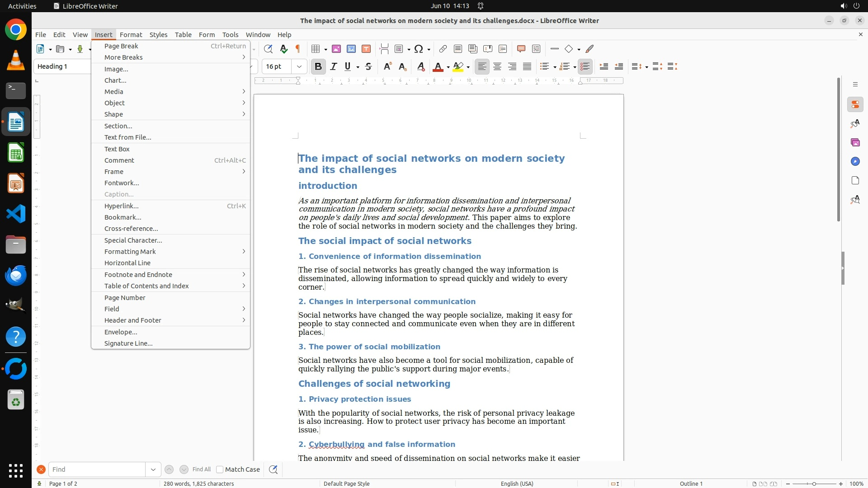Open the font size dropdown
Image resolution: width=868 pixels, height=488 pixels.
click(x=299, y=66)
